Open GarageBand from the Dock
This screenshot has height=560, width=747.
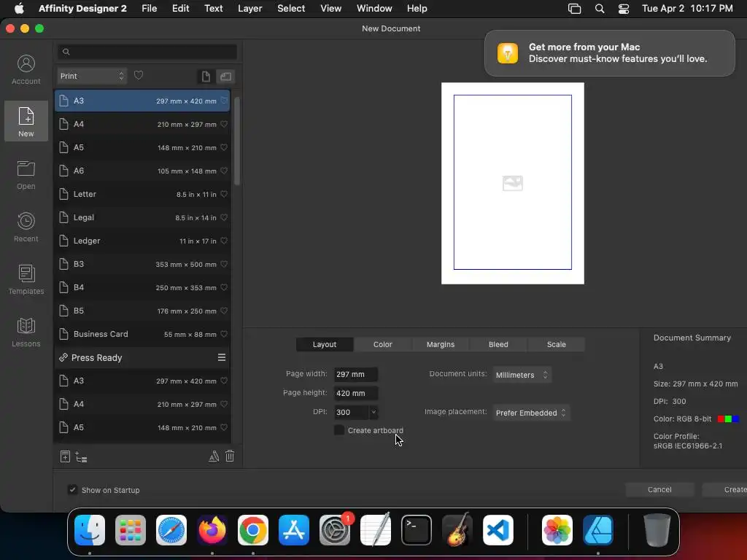coord(457,530)
